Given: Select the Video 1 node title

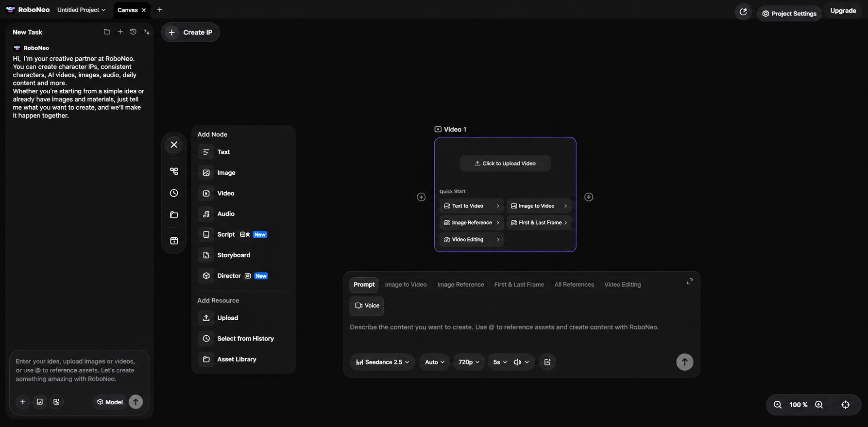Looking at the screenshot, I should click(450, 130).
